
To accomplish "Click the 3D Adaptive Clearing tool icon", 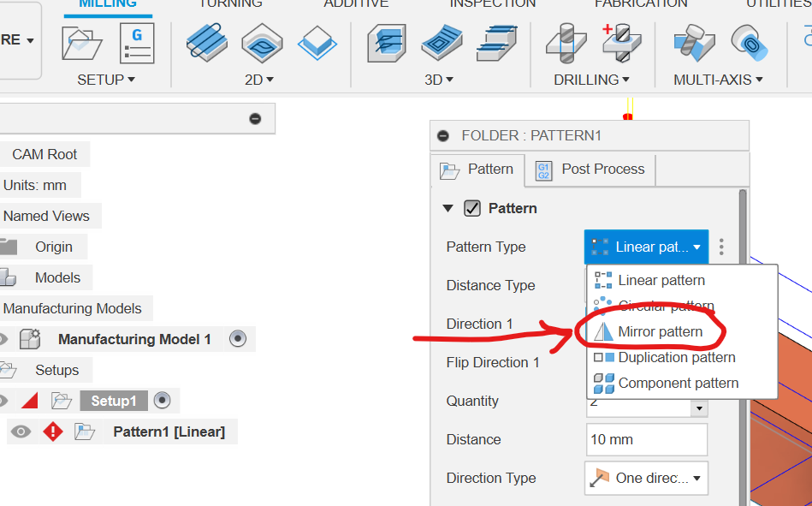I will (x=386, y=43).
